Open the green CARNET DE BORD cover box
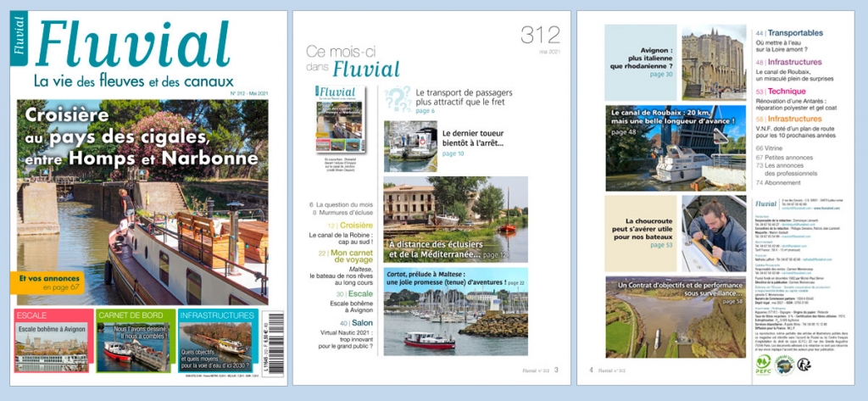 135,341
